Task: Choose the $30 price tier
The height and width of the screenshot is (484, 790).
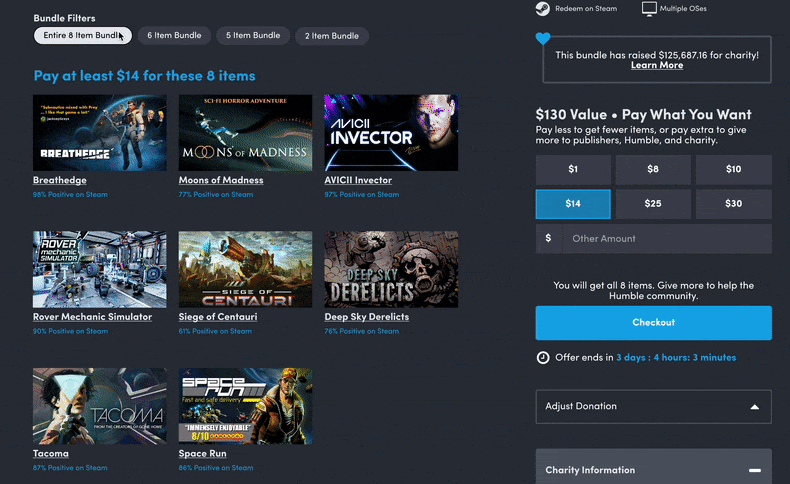Action: click(734, 204)
